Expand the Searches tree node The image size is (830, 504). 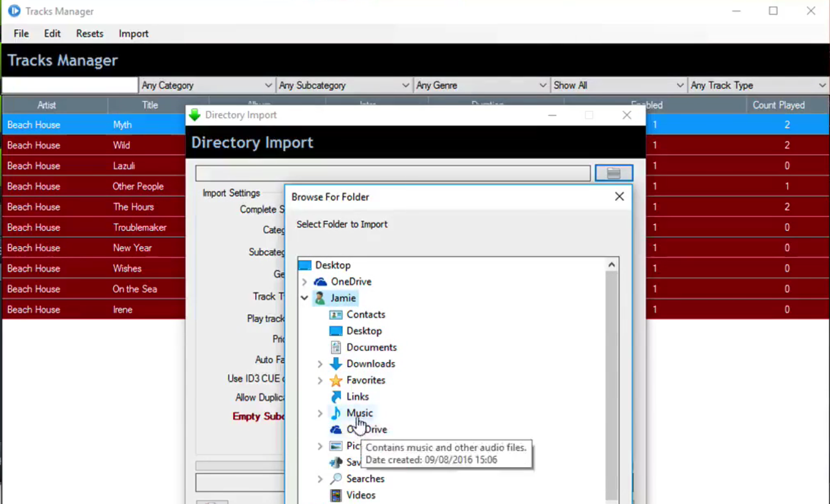click(x=320, y=479)
